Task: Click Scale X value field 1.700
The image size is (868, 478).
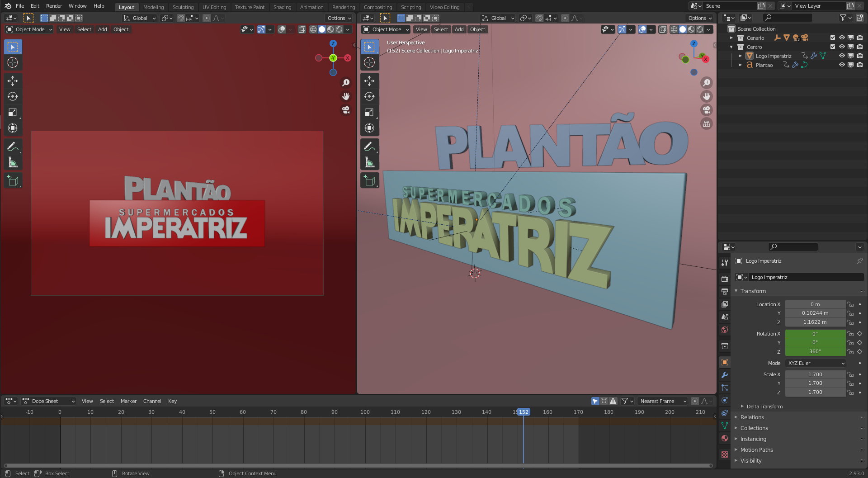Action: (x=815, y=374)
